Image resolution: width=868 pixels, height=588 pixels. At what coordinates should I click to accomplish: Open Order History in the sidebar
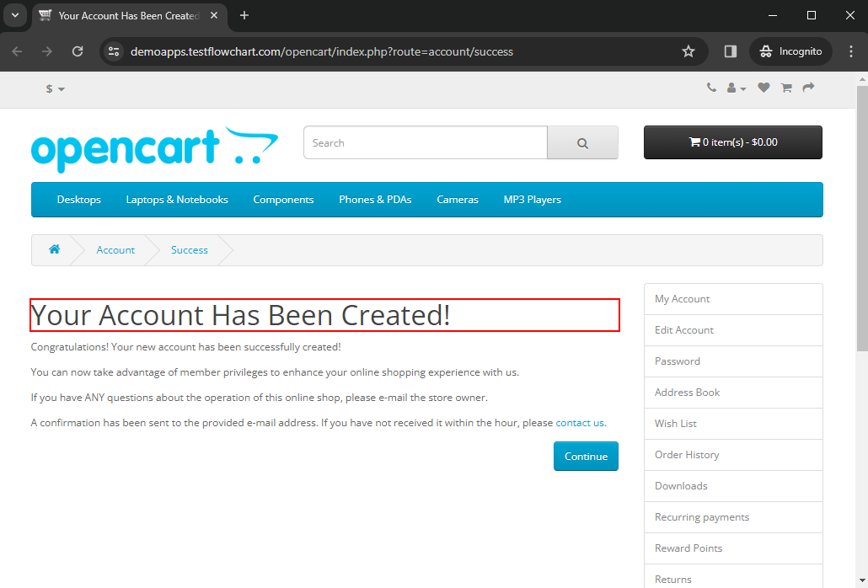coord(687,455)
